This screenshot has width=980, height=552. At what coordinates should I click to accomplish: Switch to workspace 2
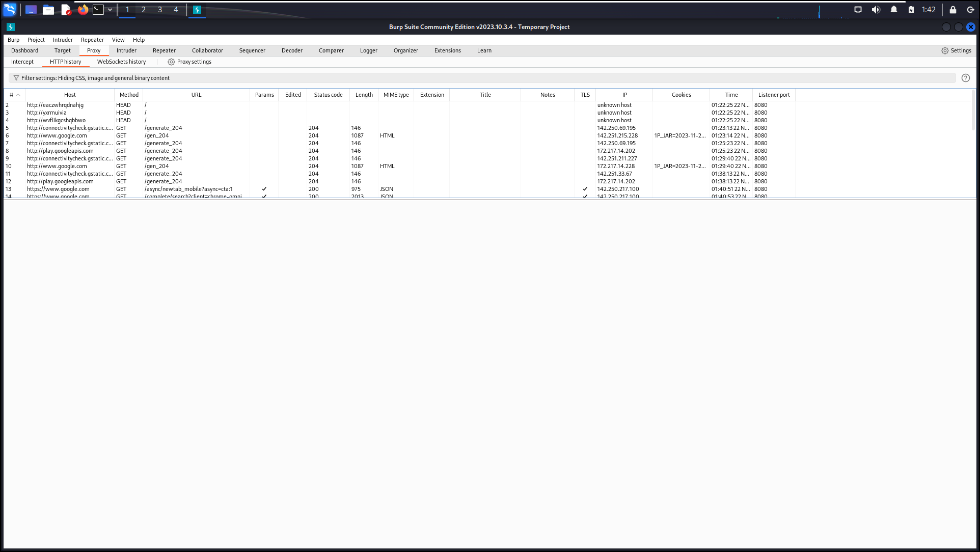point(144,9)
